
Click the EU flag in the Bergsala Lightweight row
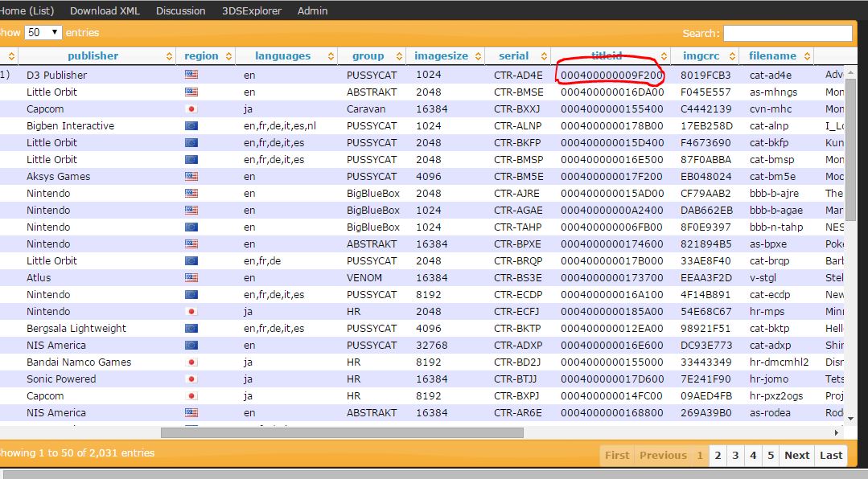pyautogui.click(x=191, y=328)
